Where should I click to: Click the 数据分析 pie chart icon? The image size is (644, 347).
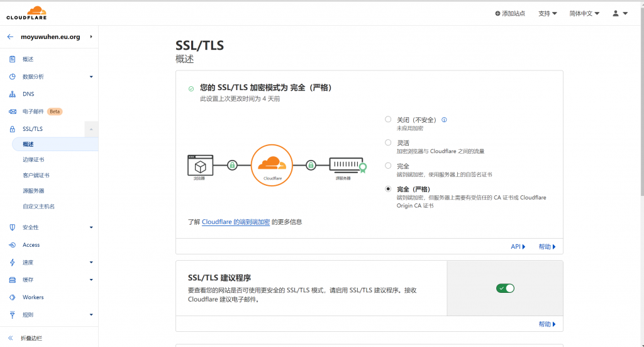click(x=13, y=76)
